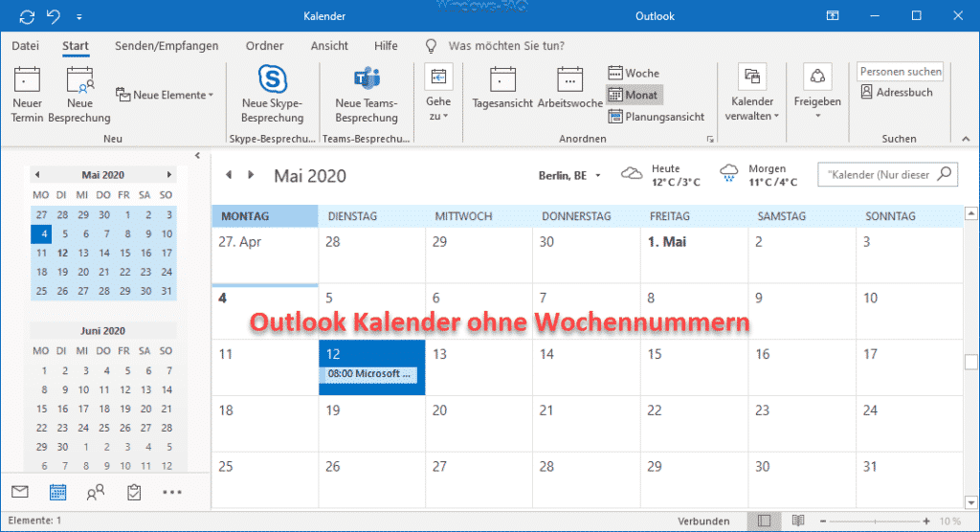Select the Monat view button

tap(634, 95)
